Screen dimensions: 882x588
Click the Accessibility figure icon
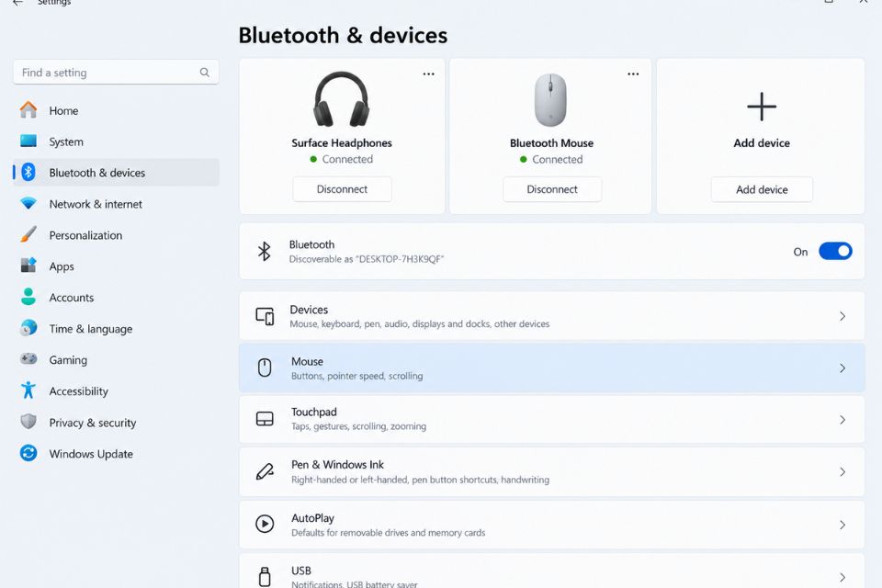point(28,390)
